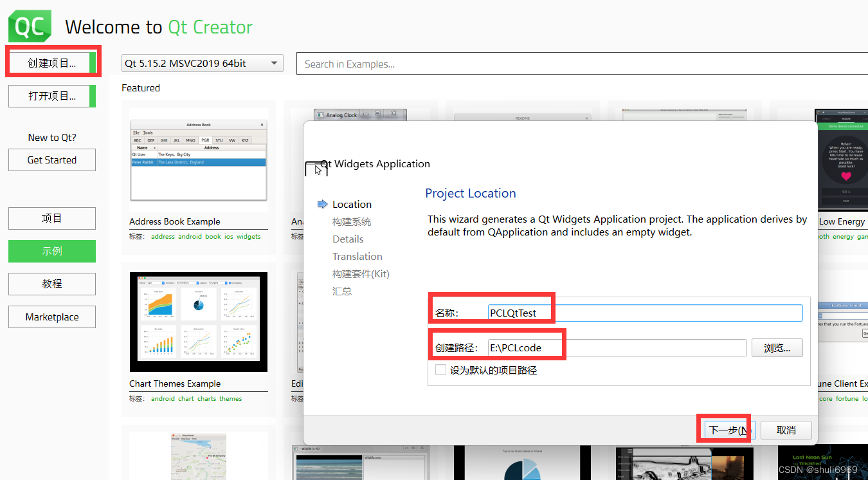This screenshot has width=868, height=480.
Task: Switch to the 教程 tab
Action: click(x=52, y=284)
